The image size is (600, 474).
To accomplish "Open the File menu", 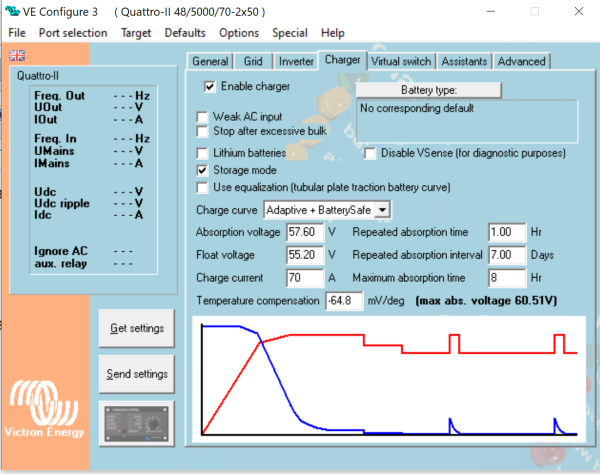I will point(17,33).
